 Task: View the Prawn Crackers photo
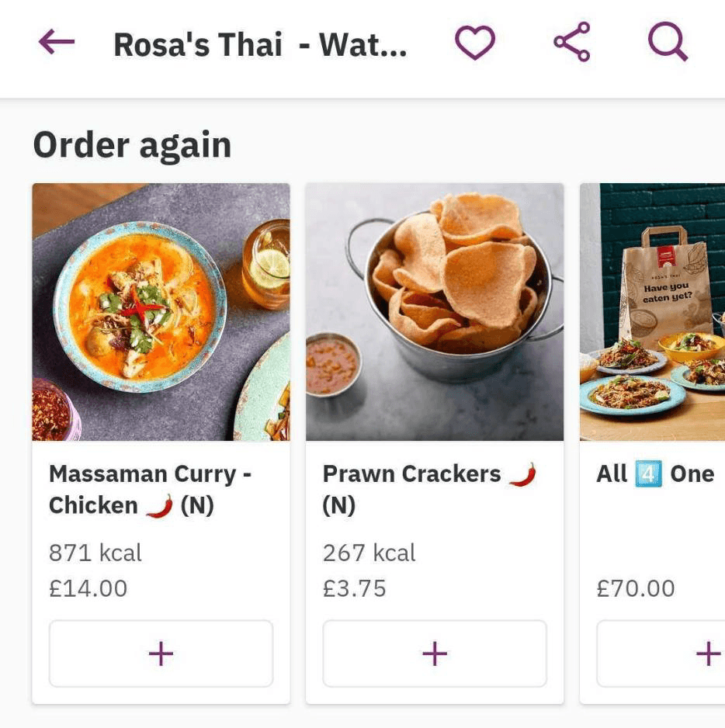coord(435,312)
